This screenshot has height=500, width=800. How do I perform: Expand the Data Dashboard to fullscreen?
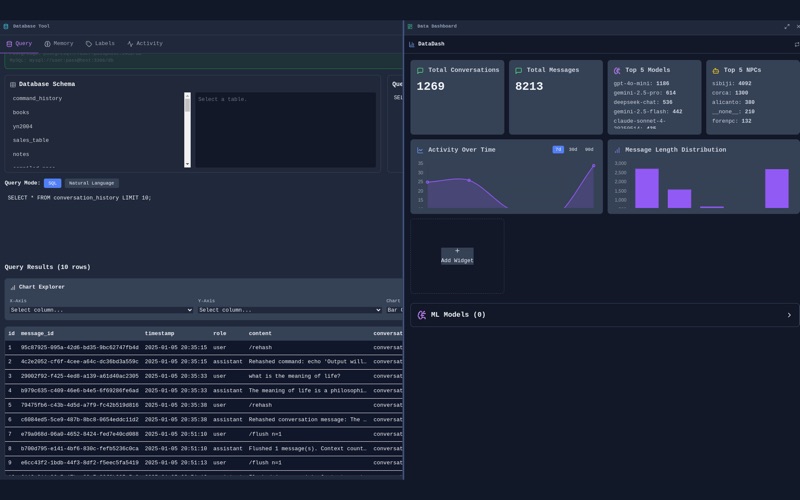[x=787, y=27]
